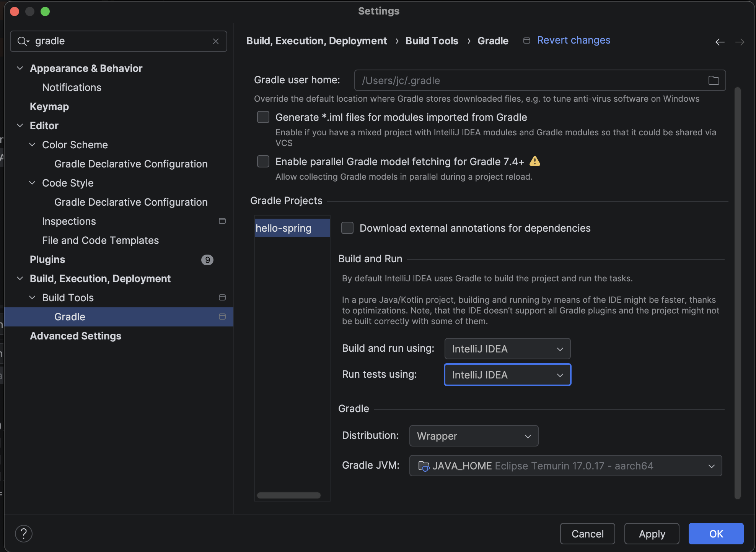Open the Distribution Wrapper dropdown
The width and height of the screenshot is (756, 552).
(x=474, y=436)
